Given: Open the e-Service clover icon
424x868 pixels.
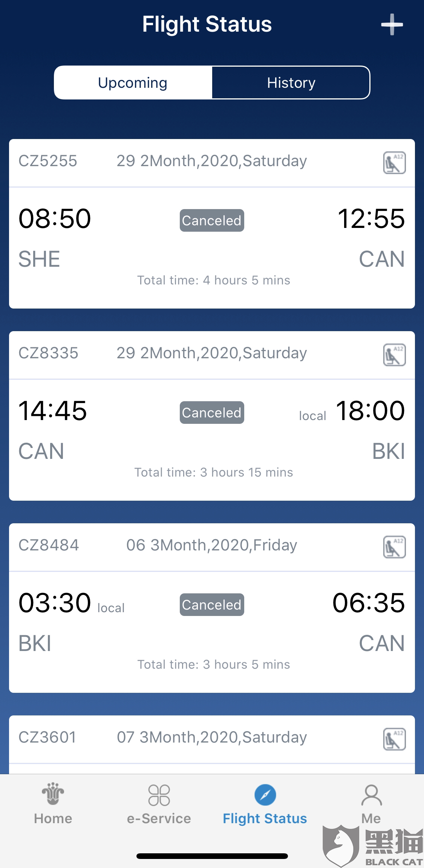Looking at the screenshot, I should coord(159,795).
